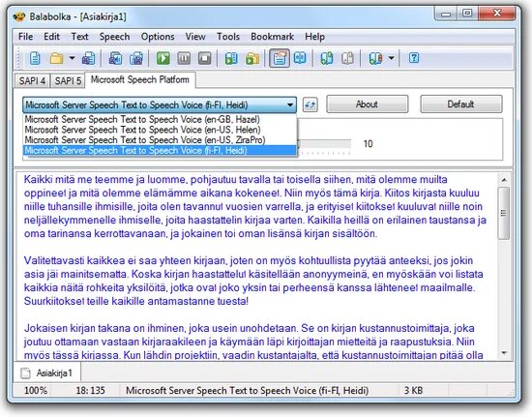Open the Help menu
The image size is (532, 417).
coord(315,37)
